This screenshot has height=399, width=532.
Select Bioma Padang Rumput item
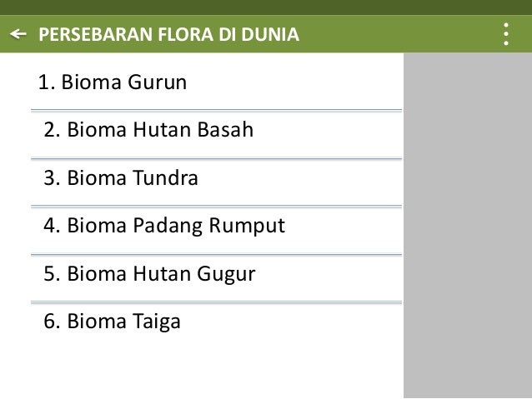pos(163,226)
